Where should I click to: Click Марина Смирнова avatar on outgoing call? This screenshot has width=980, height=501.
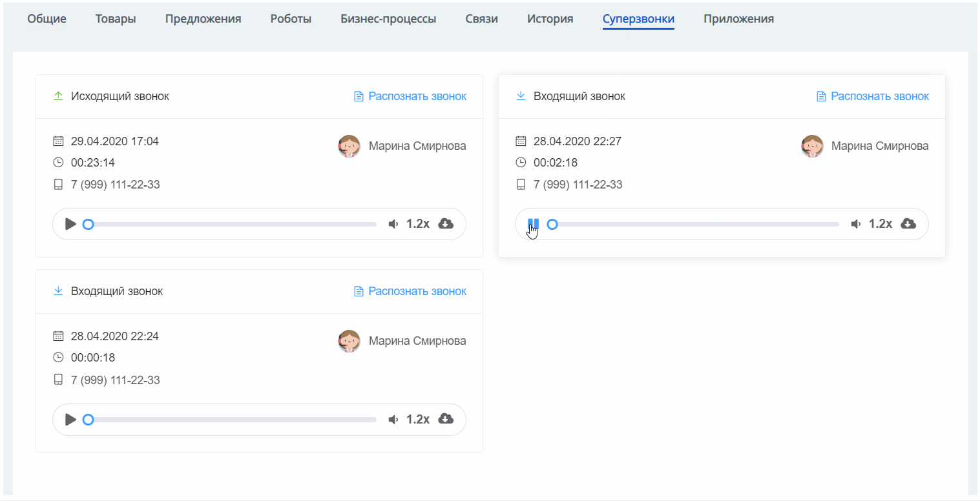[x=349, y=146]
